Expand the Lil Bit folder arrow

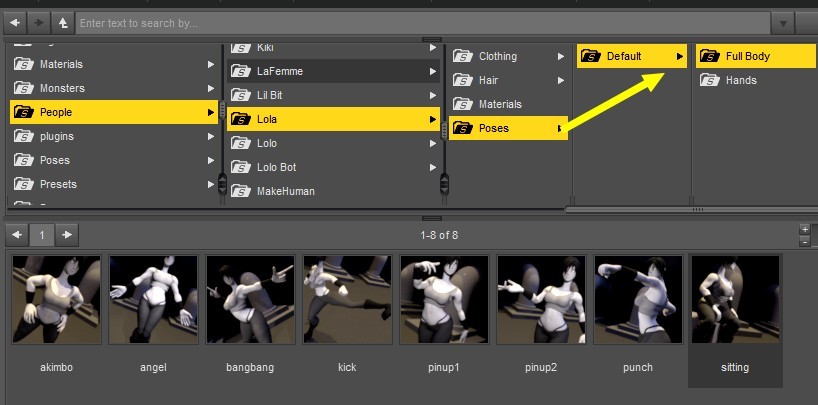tap(432, 96)
